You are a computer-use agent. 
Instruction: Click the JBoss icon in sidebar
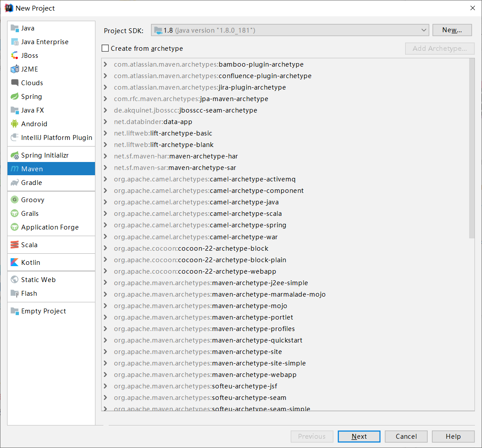click(x=15, y=56)
